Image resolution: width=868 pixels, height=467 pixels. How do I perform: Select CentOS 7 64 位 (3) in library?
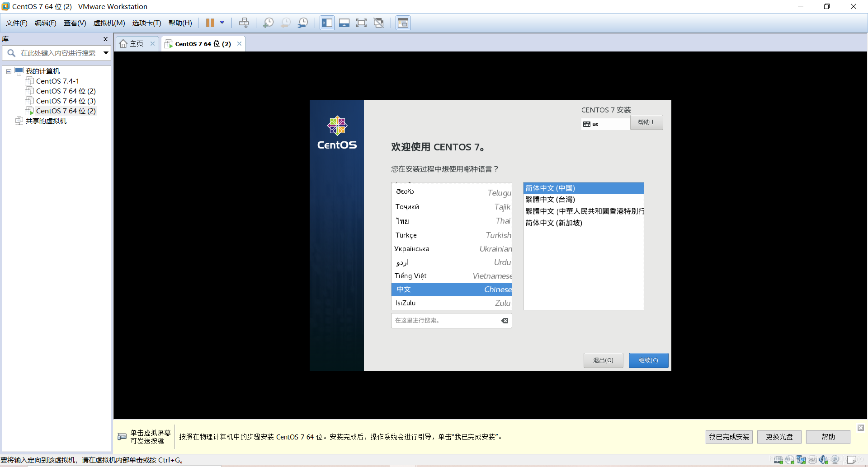pos(66,101)
